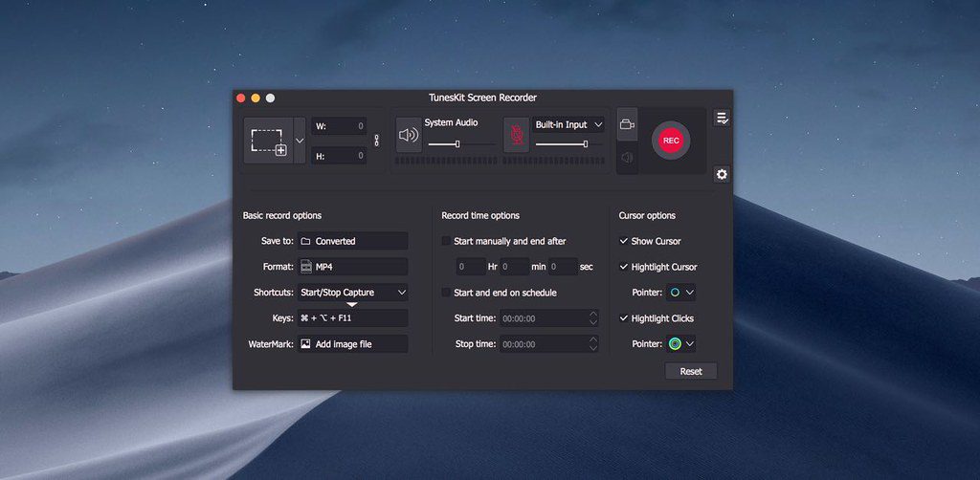Minimize the window with yellow button
980x480 pixels.
coord(256,98)
